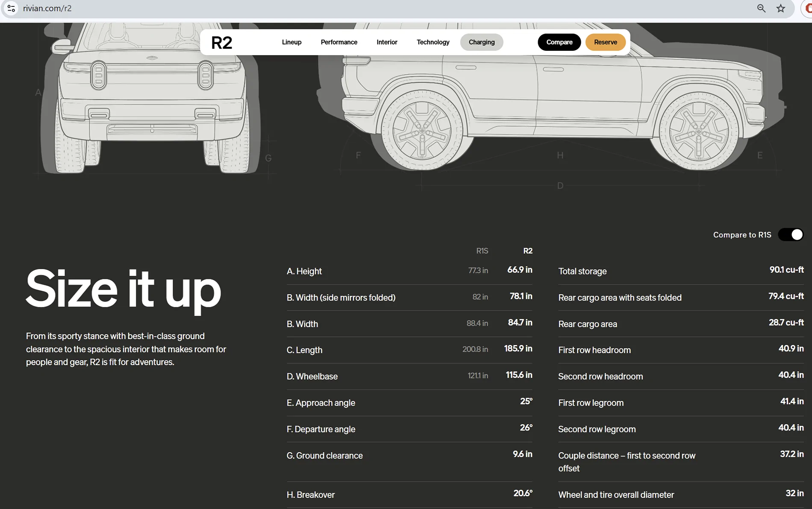Jump to the Interior section
Viewport: 812px width, 509px height.
(387, 42)
